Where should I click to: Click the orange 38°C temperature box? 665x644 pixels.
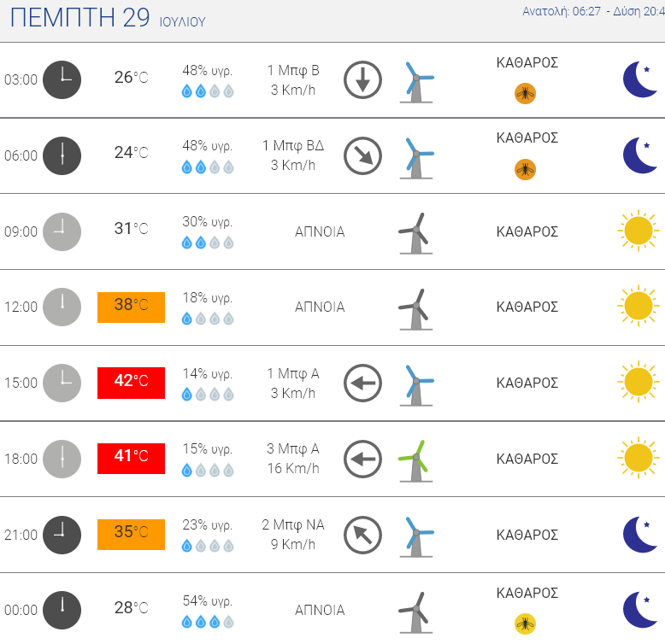coord(131,306)
